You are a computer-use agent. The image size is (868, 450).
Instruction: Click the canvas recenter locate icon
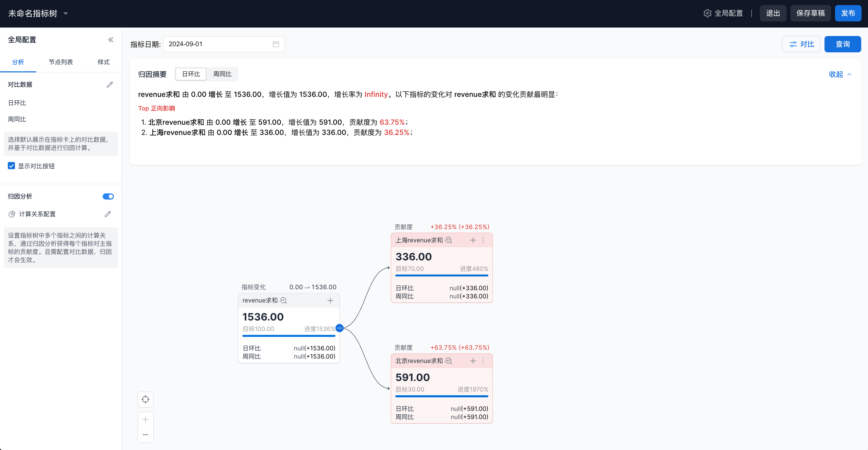pyautogui.click(x=145, y=399)
